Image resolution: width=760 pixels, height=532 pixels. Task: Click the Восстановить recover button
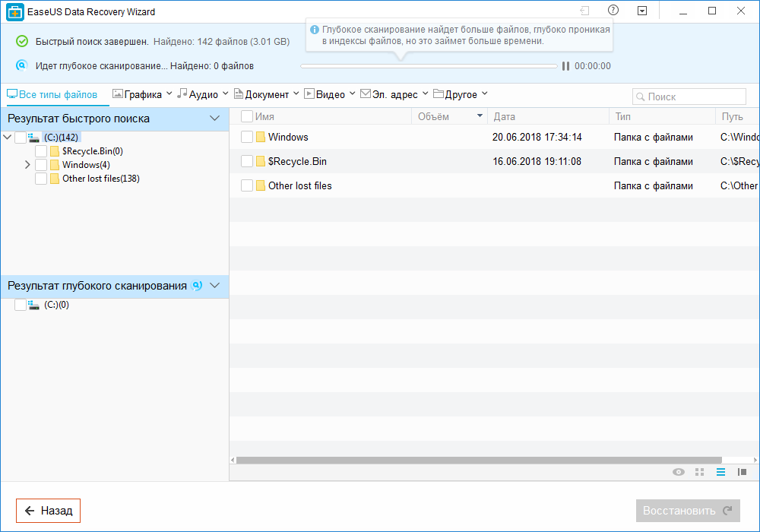pos(688,511)
